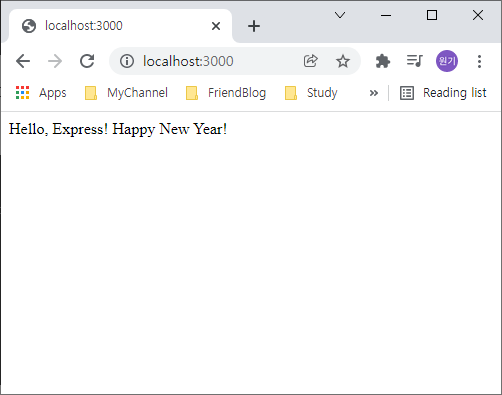Open a new tab with plus button
The image size is (502, 395).
254,26
